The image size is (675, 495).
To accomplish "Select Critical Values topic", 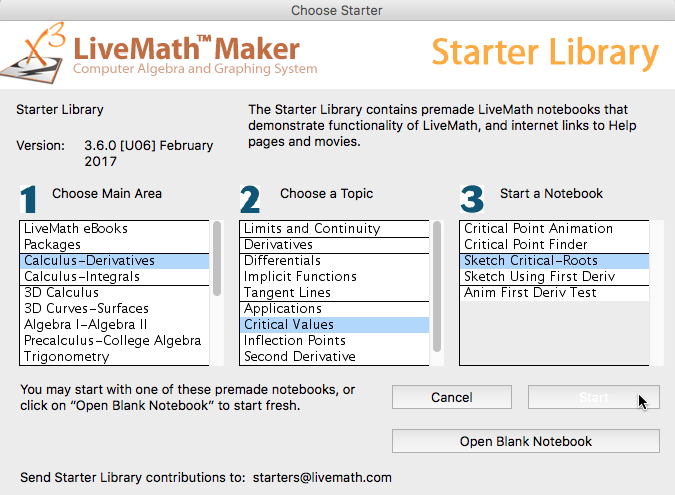I will click(x=334, y=325).
